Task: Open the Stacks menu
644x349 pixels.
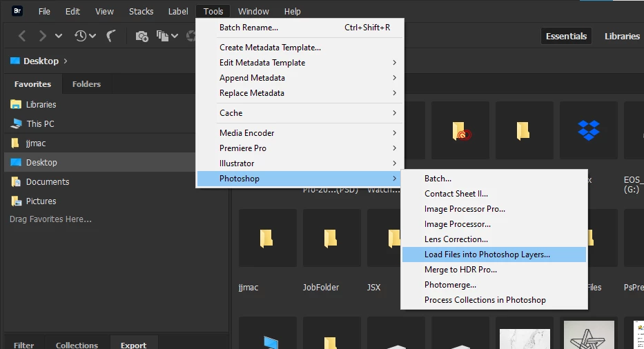Action: click(x=141, y=12)
